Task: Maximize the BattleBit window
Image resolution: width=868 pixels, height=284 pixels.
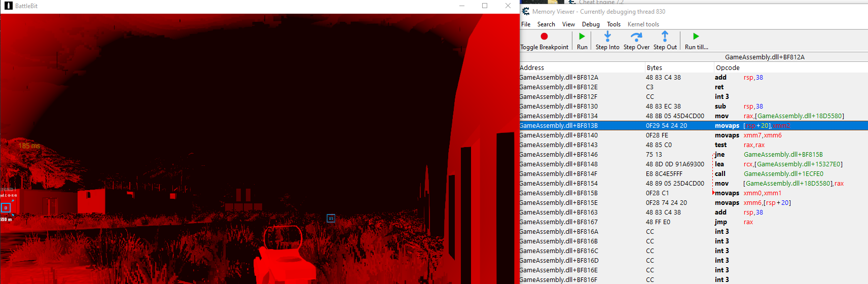Action: [x=485, y=6]
